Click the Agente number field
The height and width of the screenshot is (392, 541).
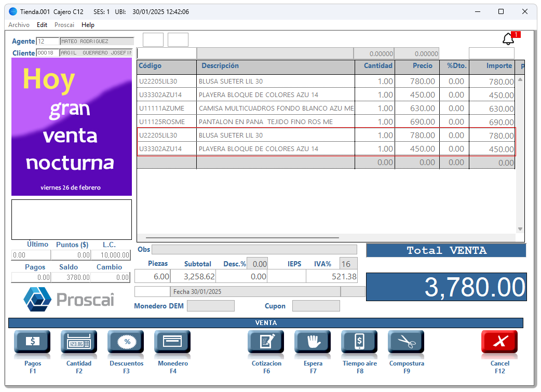(x=48, y=42)
